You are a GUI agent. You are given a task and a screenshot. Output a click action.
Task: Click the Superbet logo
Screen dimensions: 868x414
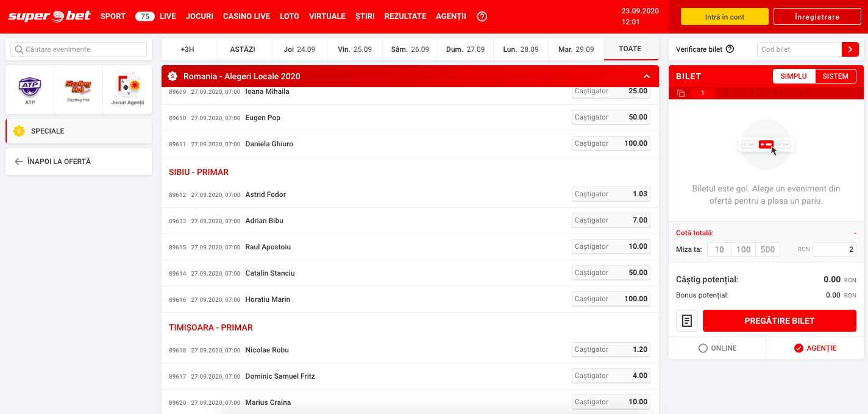(48, 16)
